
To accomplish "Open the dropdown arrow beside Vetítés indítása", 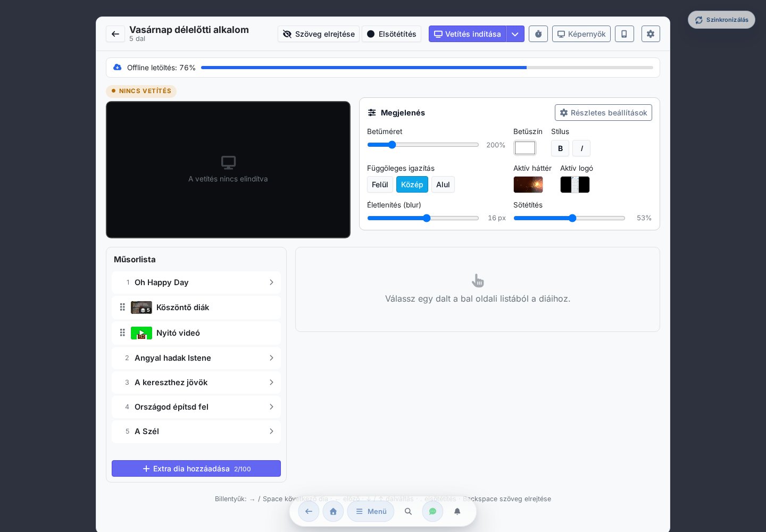I will click(x=515, y=34).
